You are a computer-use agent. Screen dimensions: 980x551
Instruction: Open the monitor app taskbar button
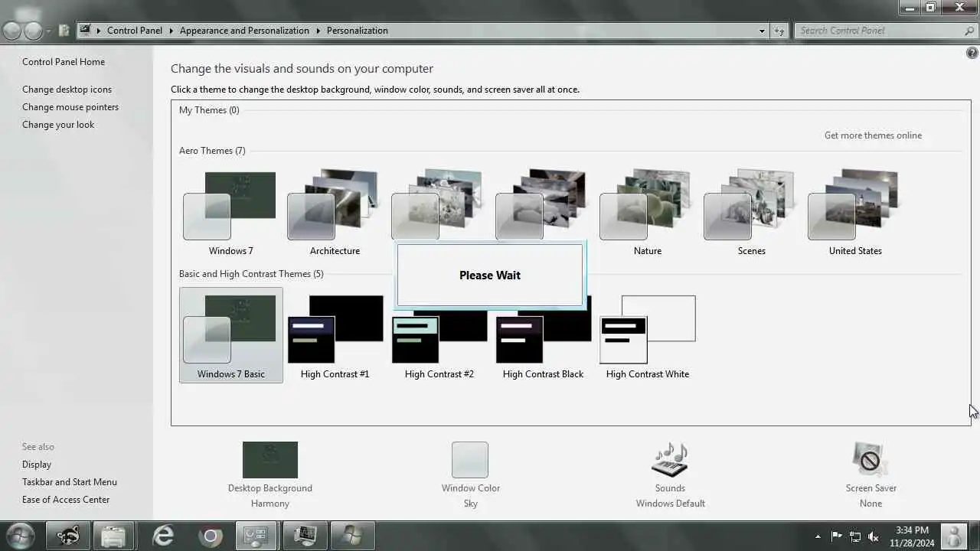305,536
